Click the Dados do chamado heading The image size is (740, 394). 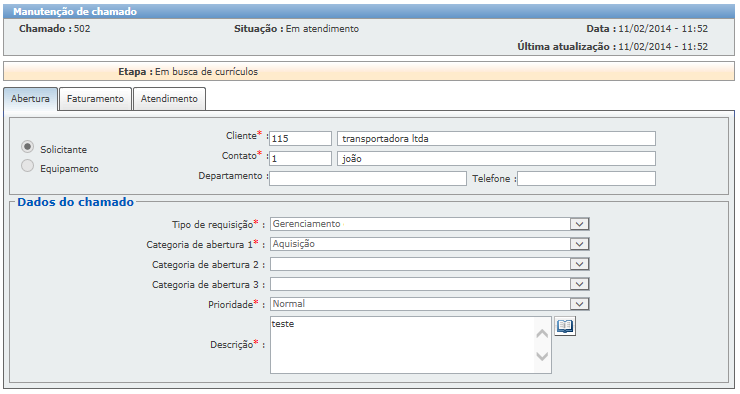tap(76, 202)
